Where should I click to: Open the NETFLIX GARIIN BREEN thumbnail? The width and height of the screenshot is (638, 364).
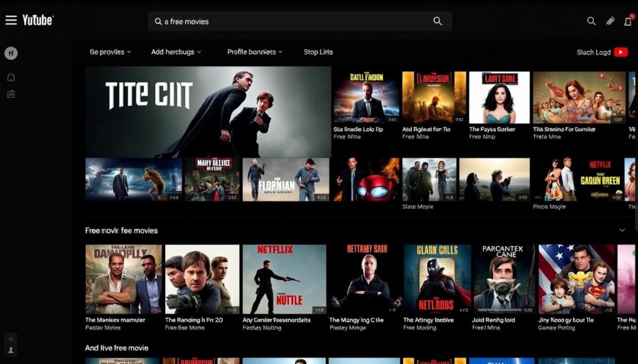tap(579, 180)
